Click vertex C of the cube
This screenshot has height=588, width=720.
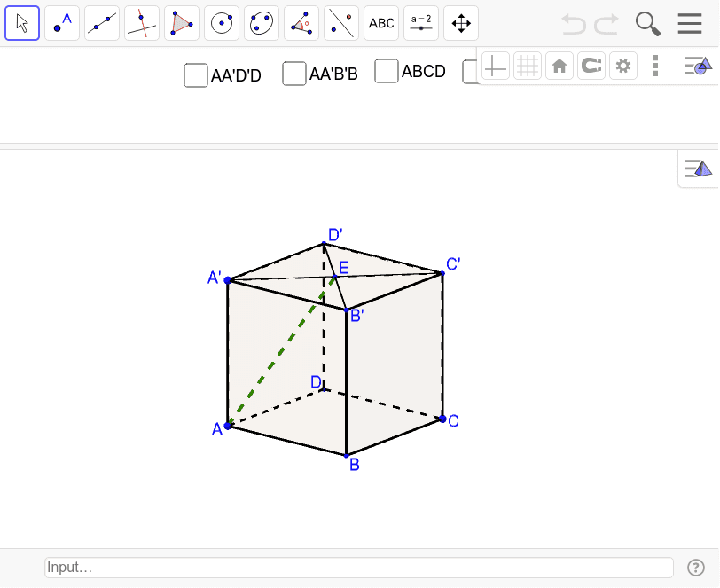pyautogui.click(x=442, y=419)
